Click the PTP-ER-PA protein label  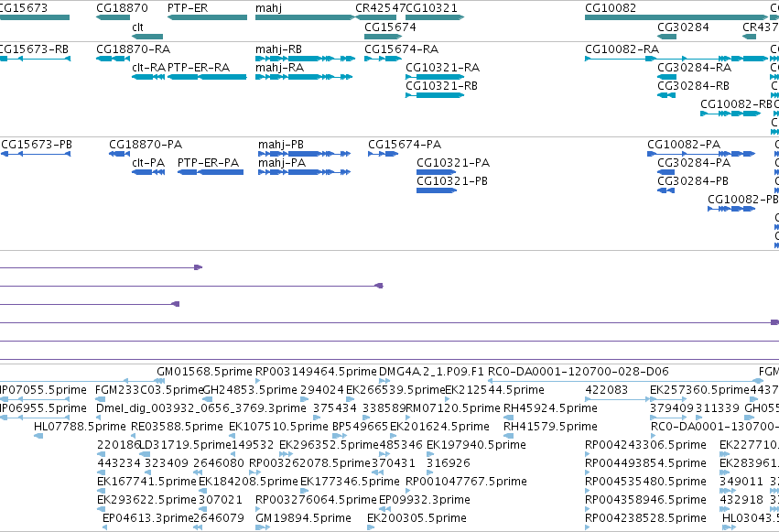coord(208,163)
